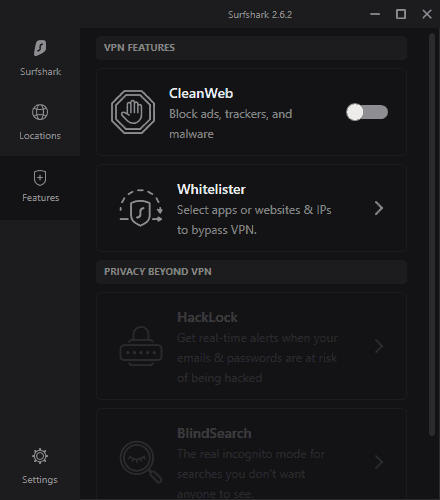Viewport: 440px width, 500px height.
Task: Close the Surfshark window
Action: click(427, 14)
